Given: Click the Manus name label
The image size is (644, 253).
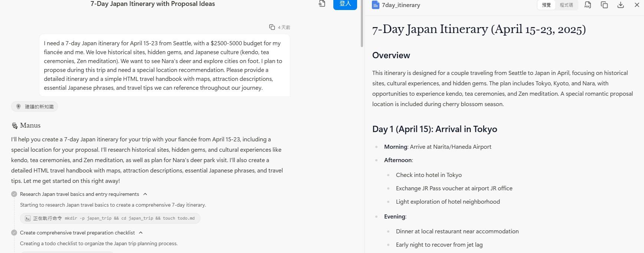Looking at the screenshot, I should pos(30,125).
